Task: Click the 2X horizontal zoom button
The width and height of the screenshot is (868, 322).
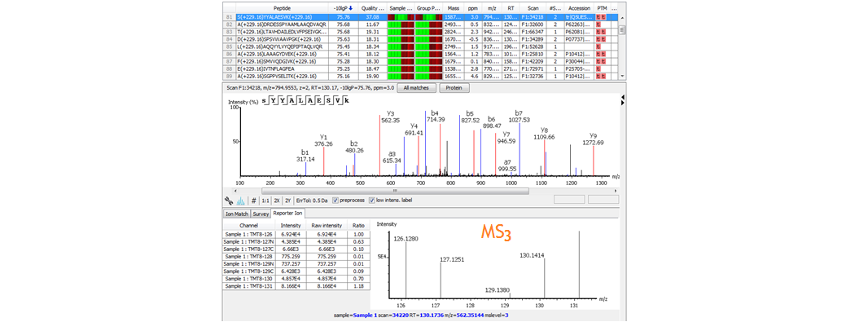Action: pos(277,201)
